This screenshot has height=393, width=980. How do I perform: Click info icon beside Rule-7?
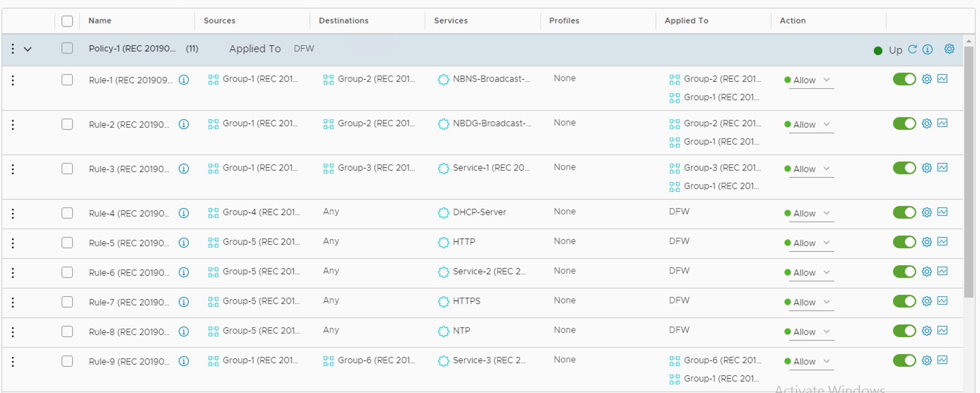[184, 302]
